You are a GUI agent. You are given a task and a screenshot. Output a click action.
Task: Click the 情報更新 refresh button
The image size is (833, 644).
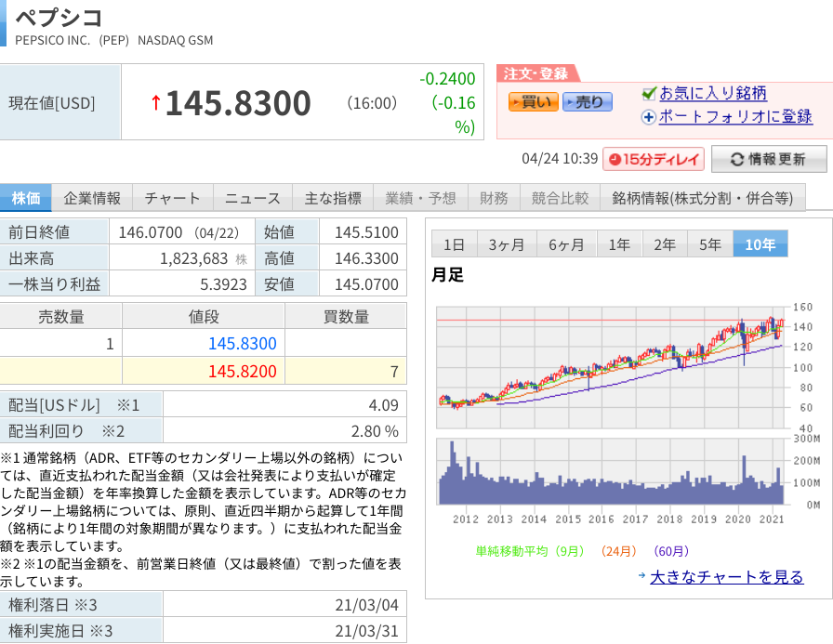coord(769,159)
